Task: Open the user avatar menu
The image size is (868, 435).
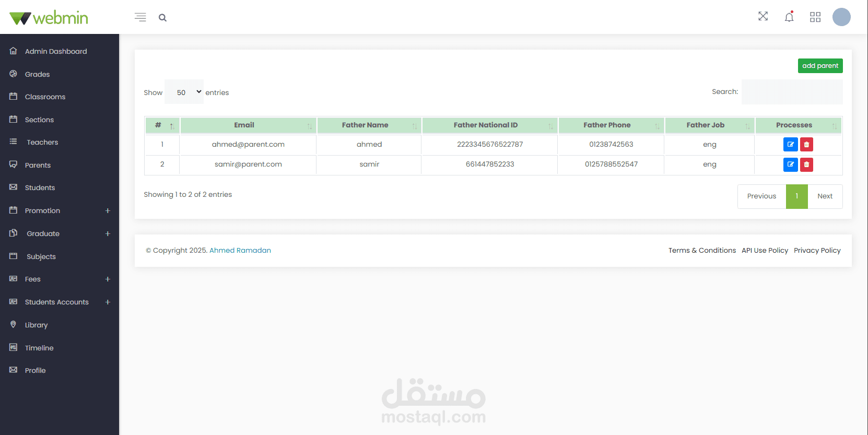Action: point(841,17)
